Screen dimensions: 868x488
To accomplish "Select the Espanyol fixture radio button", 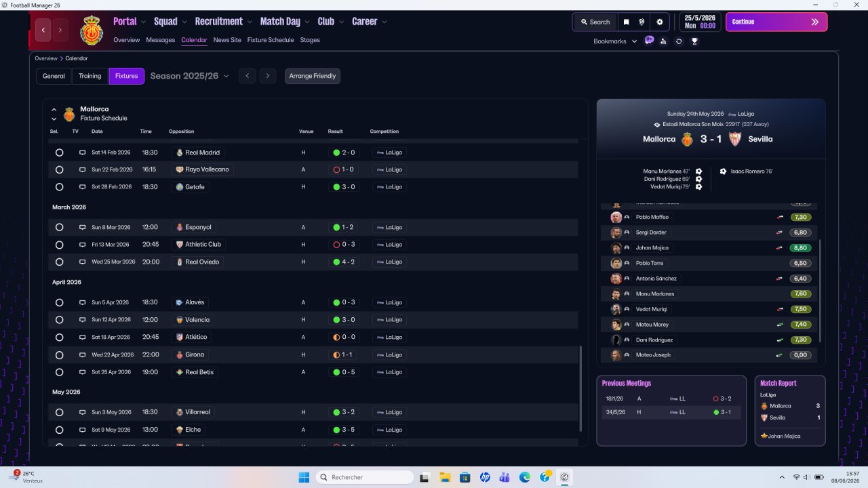I will [x=59, y=227].
